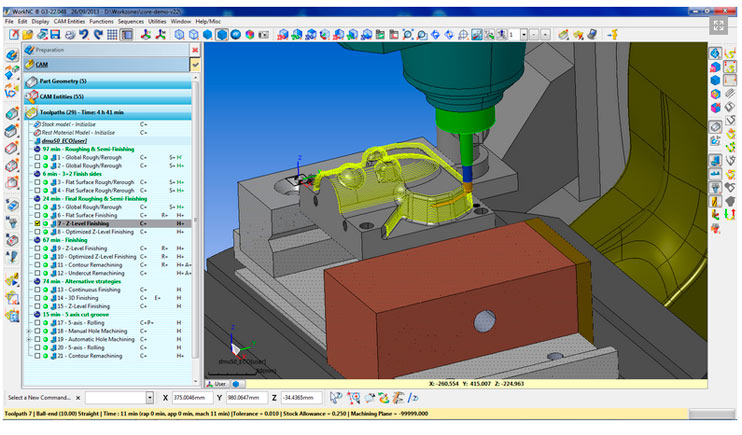
Task: Click the red triad axis icon in the top toolbar
Action: click(x=146, y=34)
